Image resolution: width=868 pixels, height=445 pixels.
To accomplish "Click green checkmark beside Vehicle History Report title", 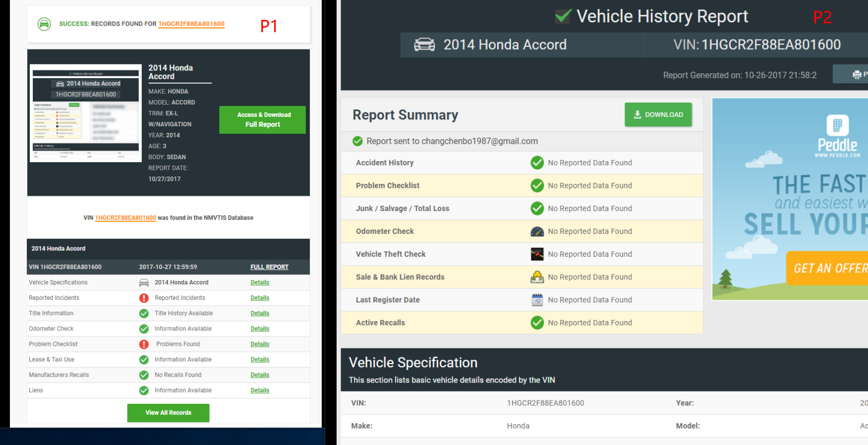I will tap(563, 16).
